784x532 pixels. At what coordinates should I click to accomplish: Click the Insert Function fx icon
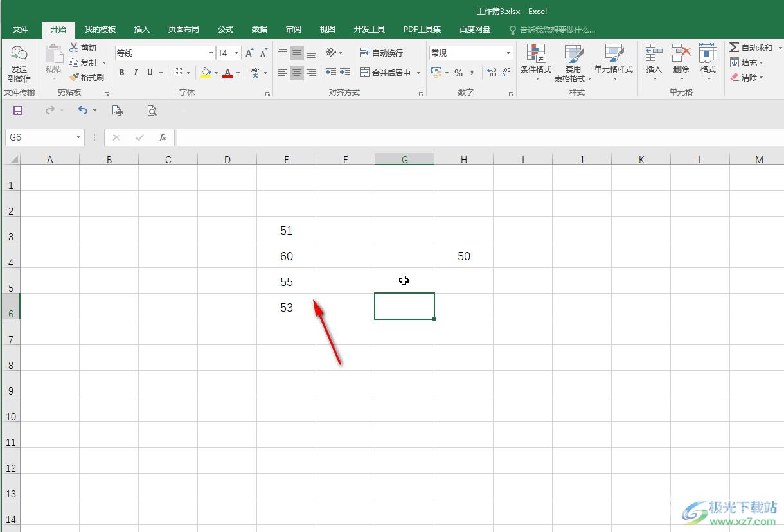163,137
